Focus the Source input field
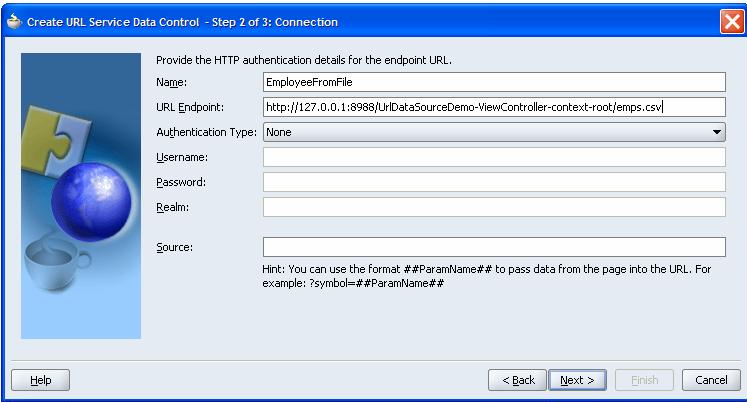The image size is (747, 402). 493,247
